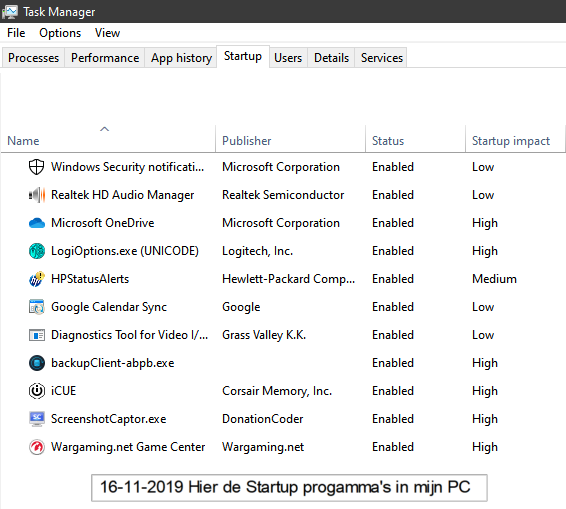566x509 pixels.
Task: Click the Microsoft OneDrive cloud icon
Action: click(36, 223)
